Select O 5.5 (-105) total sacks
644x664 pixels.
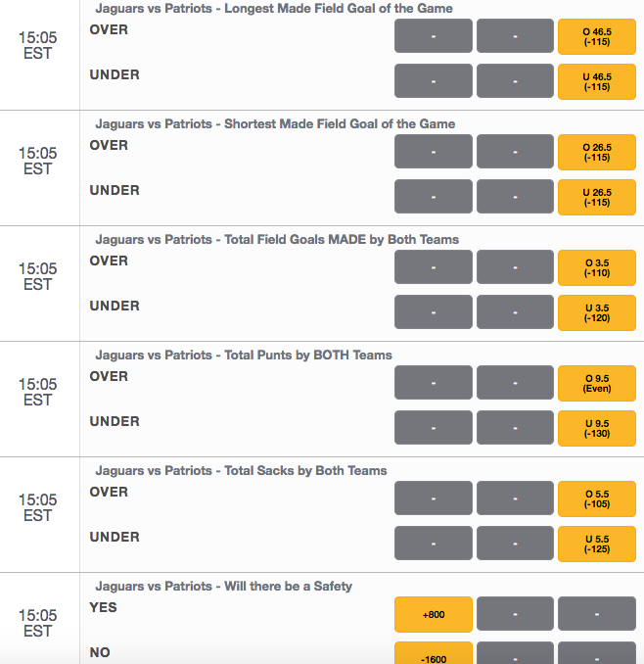coord(597,499)
